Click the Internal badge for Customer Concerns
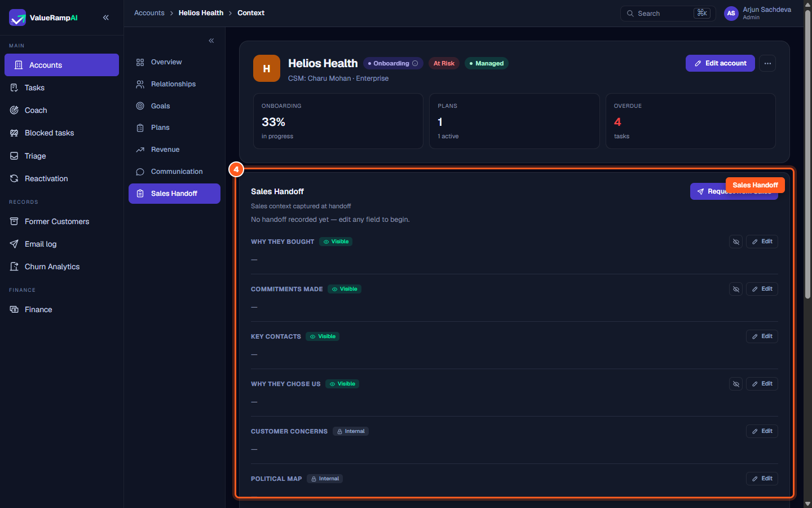This screenshot has width=812, height=508. coord(351,431)
